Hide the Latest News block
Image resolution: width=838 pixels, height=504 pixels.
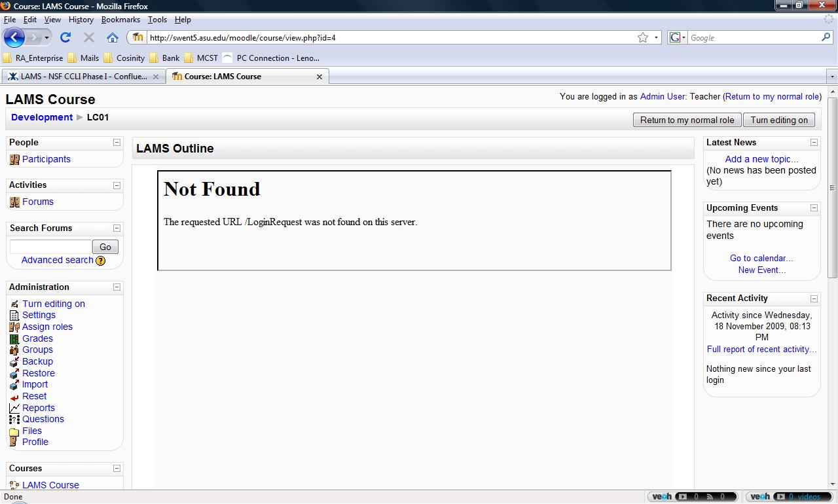click(814, 142)
